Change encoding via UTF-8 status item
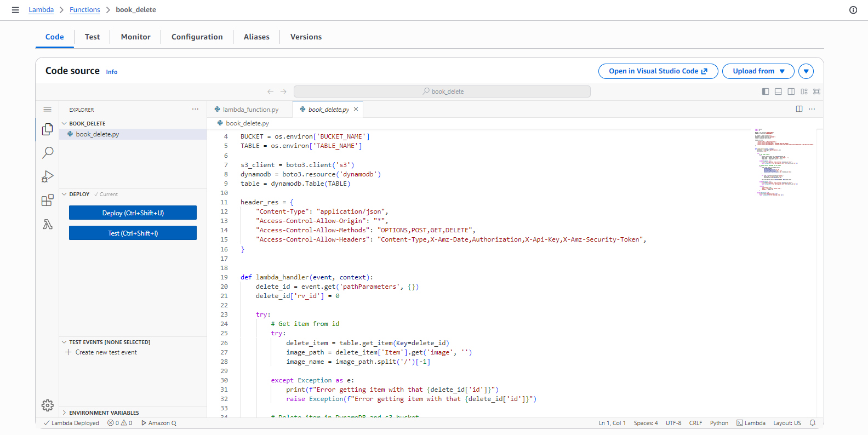 [x=673, y=423]
